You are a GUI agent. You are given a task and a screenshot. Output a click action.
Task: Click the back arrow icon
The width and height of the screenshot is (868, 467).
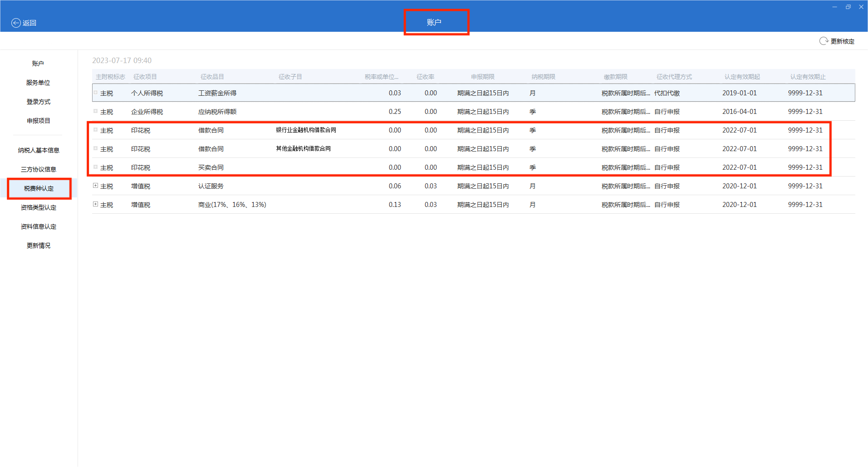[16, 23]
